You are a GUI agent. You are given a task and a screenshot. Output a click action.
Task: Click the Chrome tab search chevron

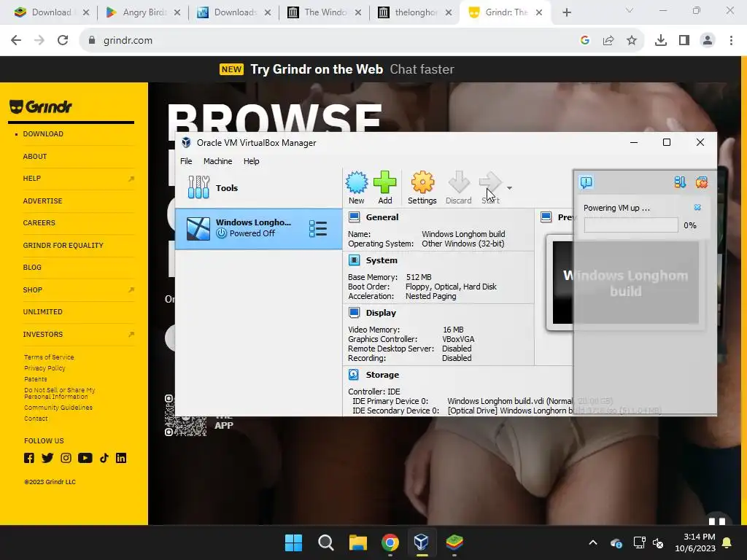pyautogui.click(x=630, y=10)
